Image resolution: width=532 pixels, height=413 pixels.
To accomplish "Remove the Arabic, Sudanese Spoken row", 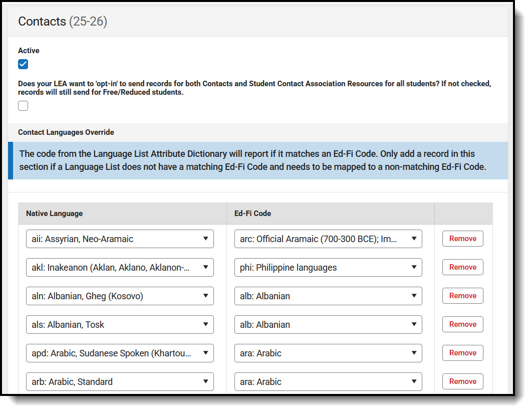I will [463, 352].
